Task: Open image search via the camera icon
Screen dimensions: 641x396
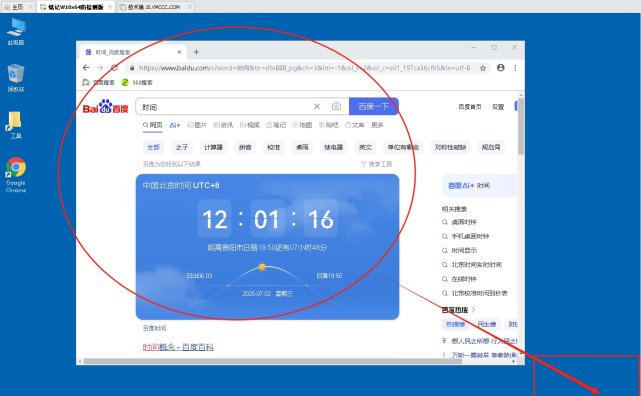Action: 336,106
